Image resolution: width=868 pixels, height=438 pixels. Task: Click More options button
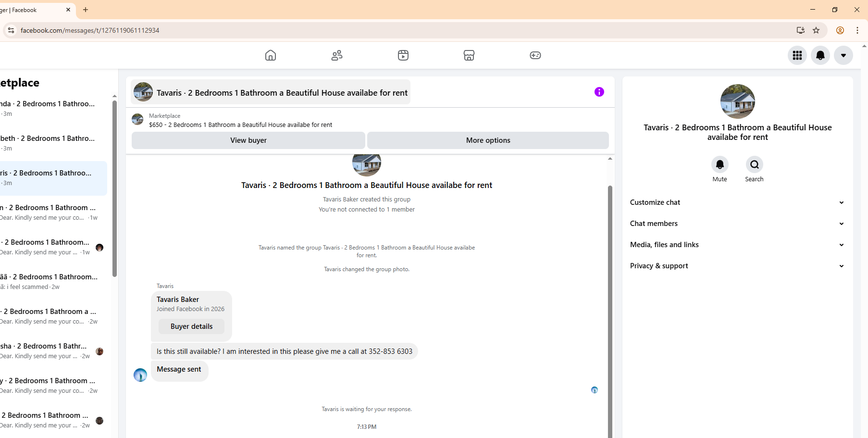488,140
